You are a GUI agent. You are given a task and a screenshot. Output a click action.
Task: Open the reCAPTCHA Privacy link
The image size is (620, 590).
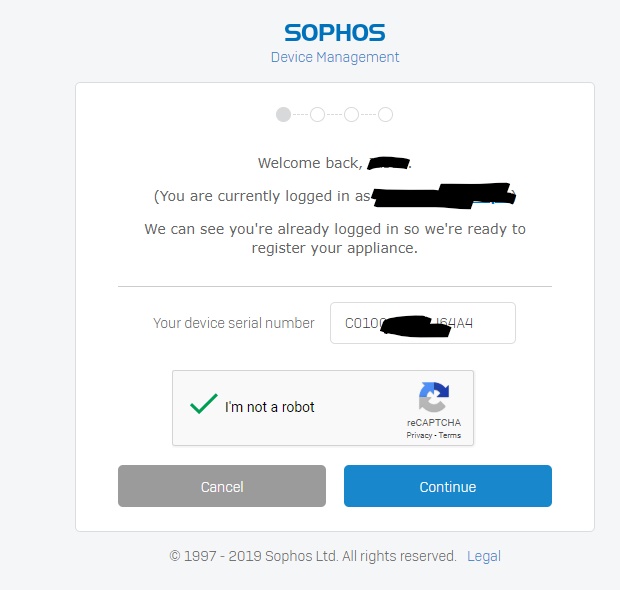tap(418, 436)
